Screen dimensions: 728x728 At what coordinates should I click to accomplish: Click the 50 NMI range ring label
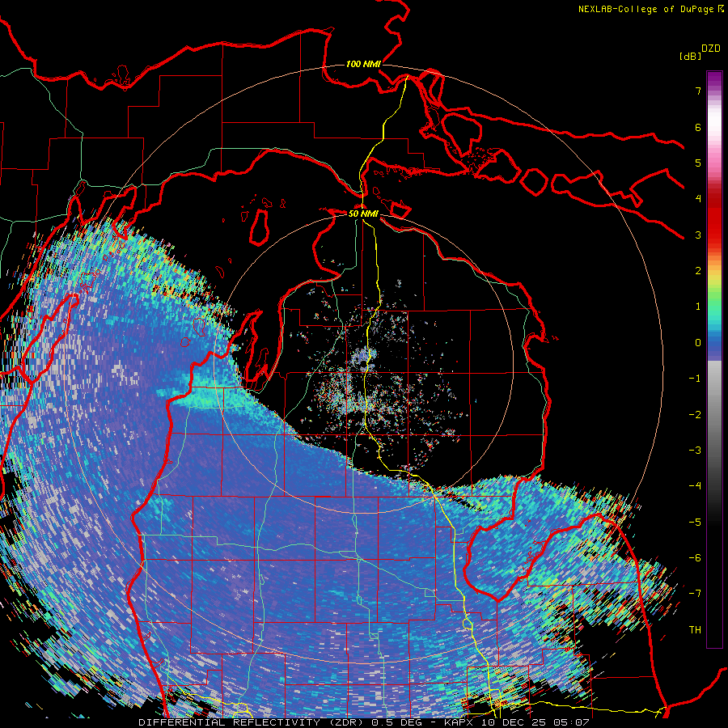pyautogui.click(x=363, y=214)
